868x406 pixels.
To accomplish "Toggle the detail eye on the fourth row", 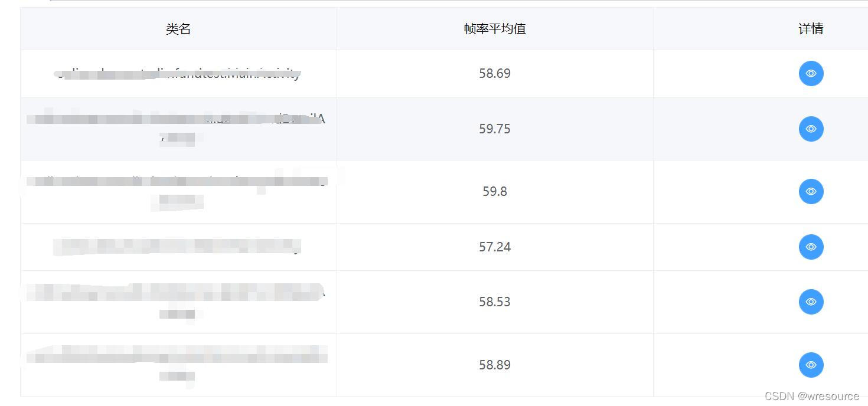I will (x=811, y=247).
